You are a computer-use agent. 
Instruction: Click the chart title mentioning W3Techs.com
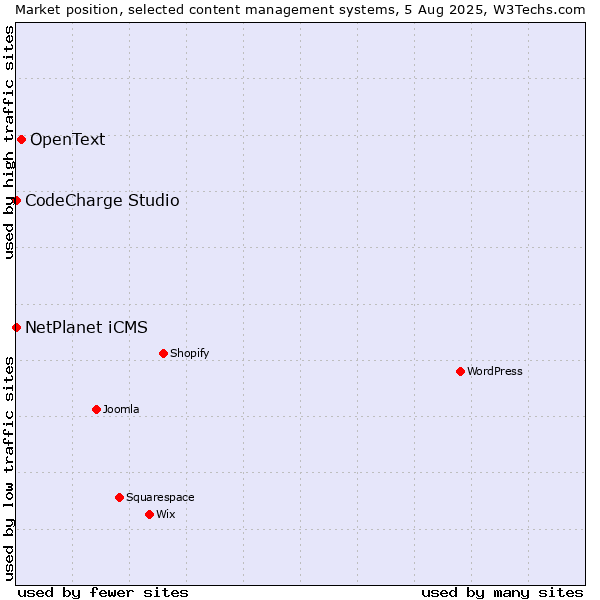tap(300, 10)
